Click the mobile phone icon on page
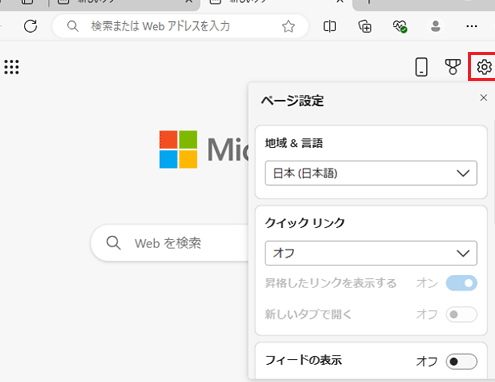Image resolution: width=495 pixels, height=382 pixels. (421, 67)
